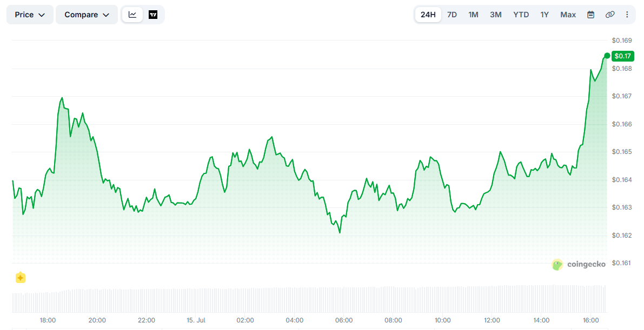
Task: Show the 1Y price history
Action: (544, 15)
